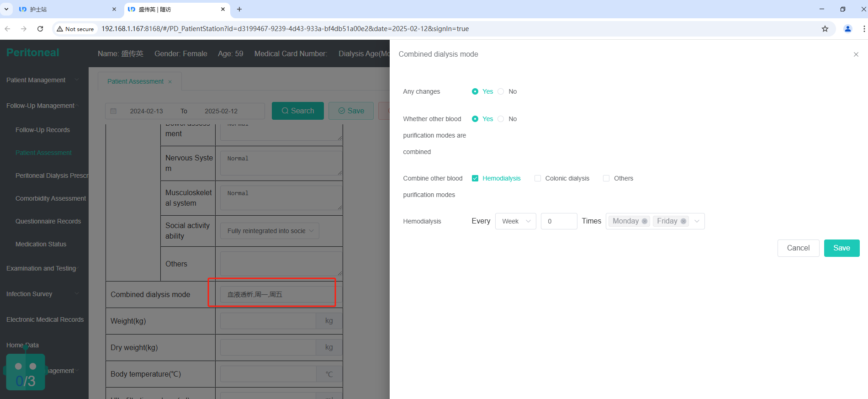Click the Others assessment text area
Viewport: 868px width, 399px height.
click(281, 264)
